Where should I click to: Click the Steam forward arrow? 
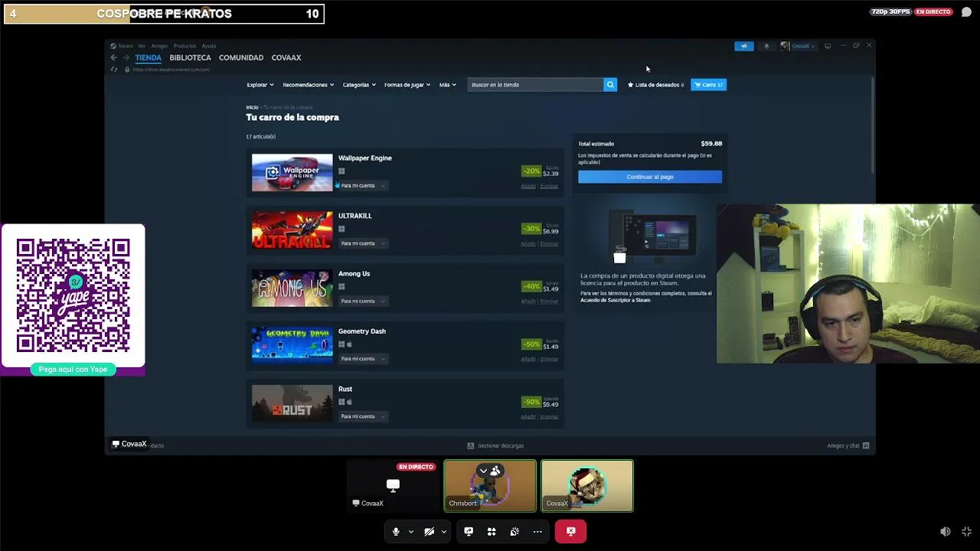[x=126, y=57]
